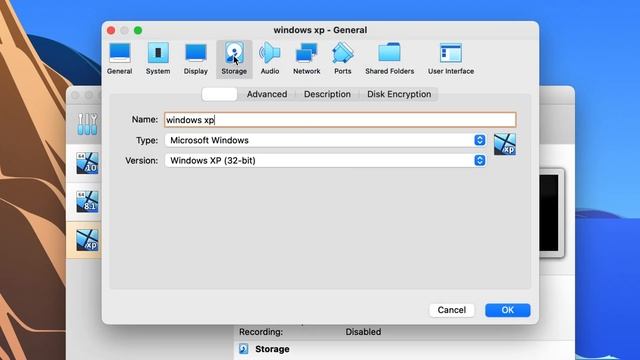Select the Windows XP VM in manager list

(x=87, y=240)
